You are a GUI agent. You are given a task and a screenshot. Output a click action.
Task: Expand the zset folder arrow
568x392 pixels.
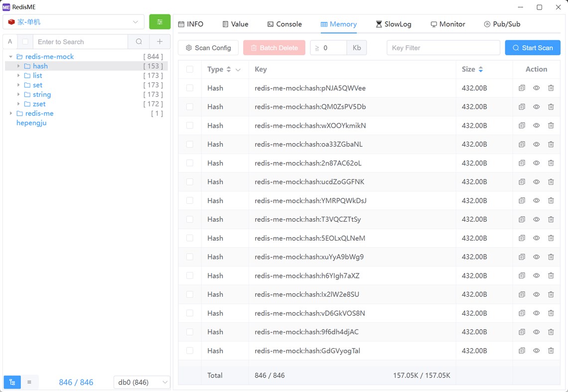[x=18, y=104]
